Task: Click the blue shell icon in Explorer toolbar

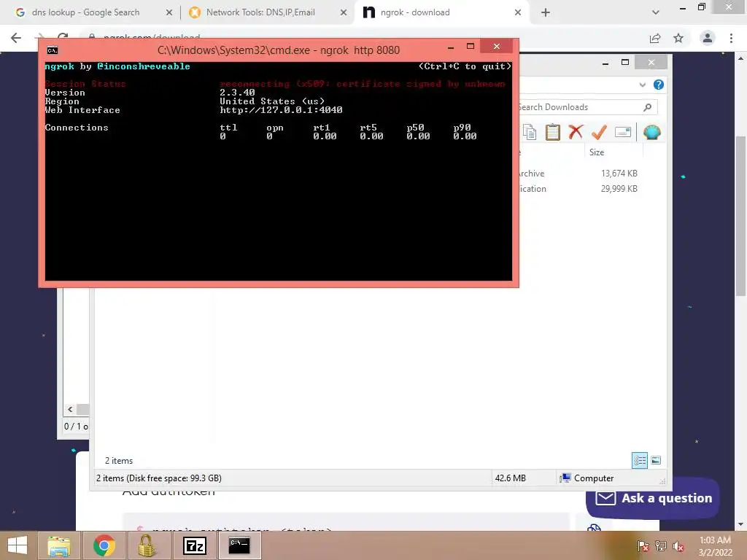Action: (651, 132)
